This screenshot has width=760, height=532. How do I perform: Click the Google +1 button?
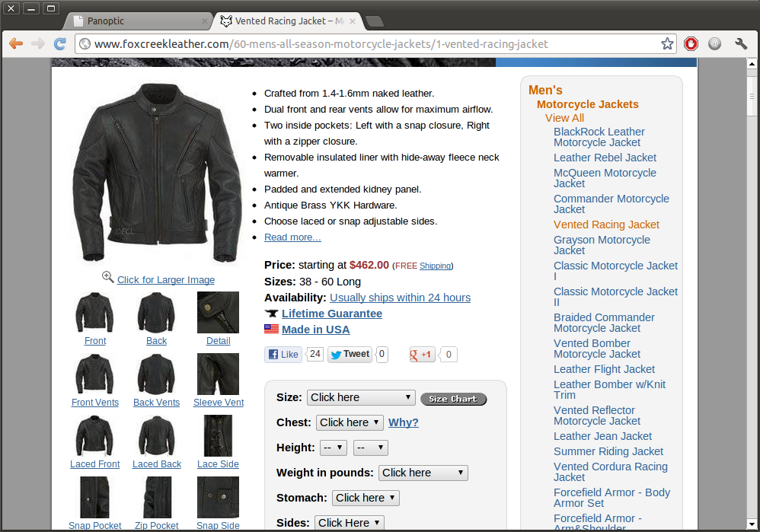point(422,354)
